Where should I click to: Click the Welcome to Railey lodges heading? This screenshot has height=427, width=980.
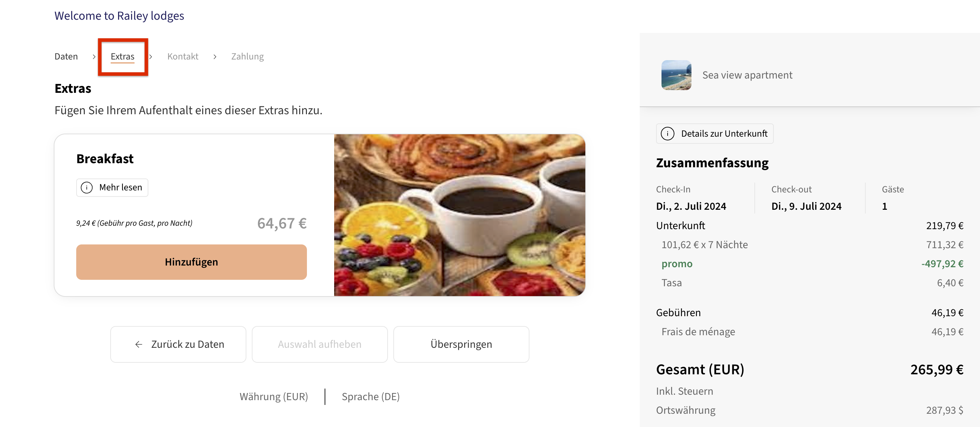pyautogui.click(x=119, y=16)
